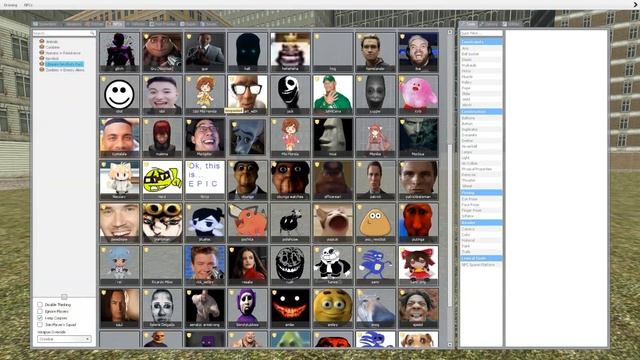Enable the Disable Thinking checkbox

40,304
